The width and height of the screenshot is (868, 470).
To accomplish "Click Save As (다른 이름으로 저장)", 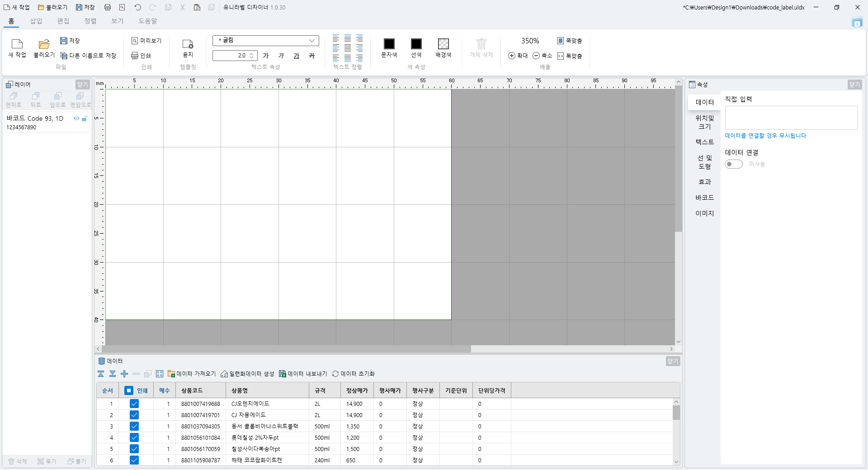I will pos(64,56).
